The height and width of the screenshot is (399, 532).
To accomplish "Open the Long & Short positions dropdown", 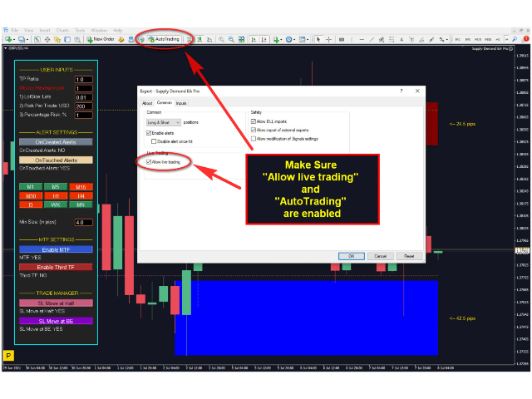I will 164,122.
